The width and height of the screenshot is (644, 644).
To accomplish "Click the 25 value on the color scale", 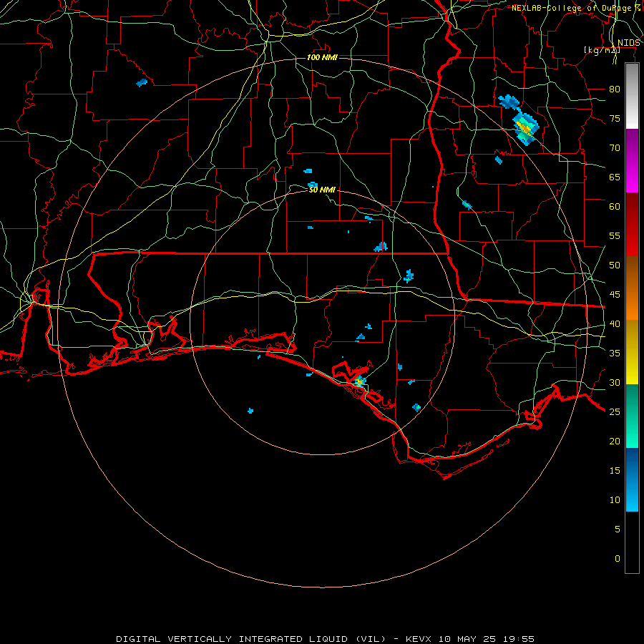I will coord(615,411).
